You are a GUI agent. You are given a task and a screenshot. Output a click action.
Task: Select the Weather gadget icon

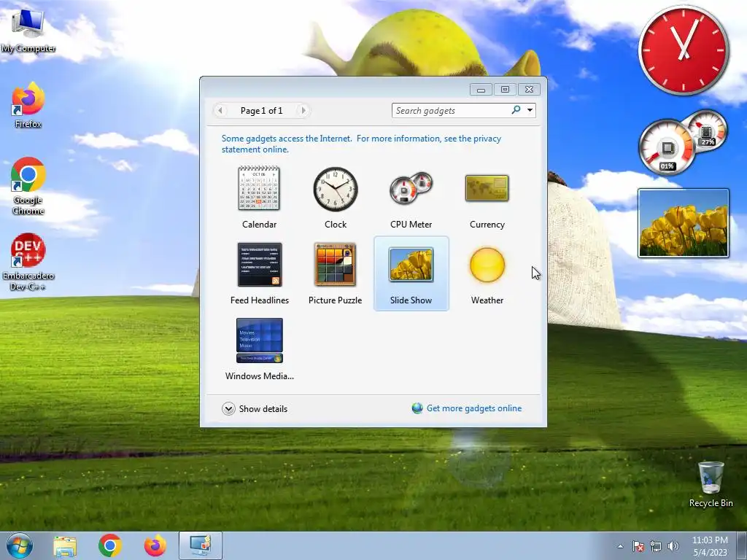tap(487, 265)
